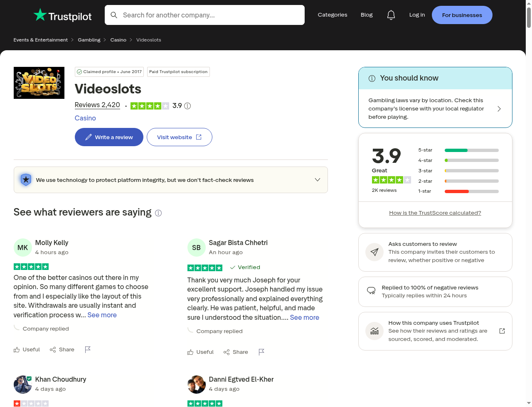Viewport: 532px width, 407px height.
Task: Open the gambling laws notice arrow
Action: 499,109
